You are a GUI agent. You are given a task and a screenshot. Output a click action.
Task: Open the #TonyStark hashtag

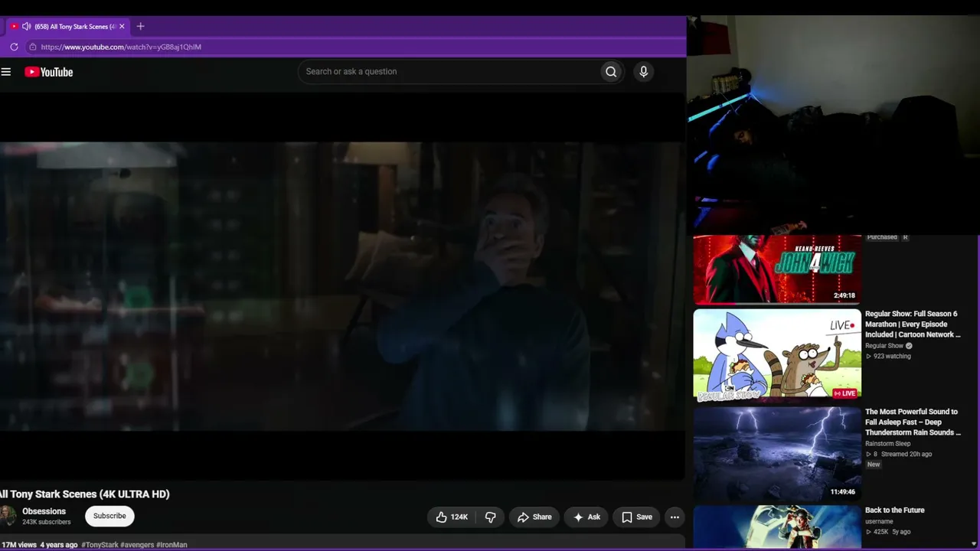[100, 545]
